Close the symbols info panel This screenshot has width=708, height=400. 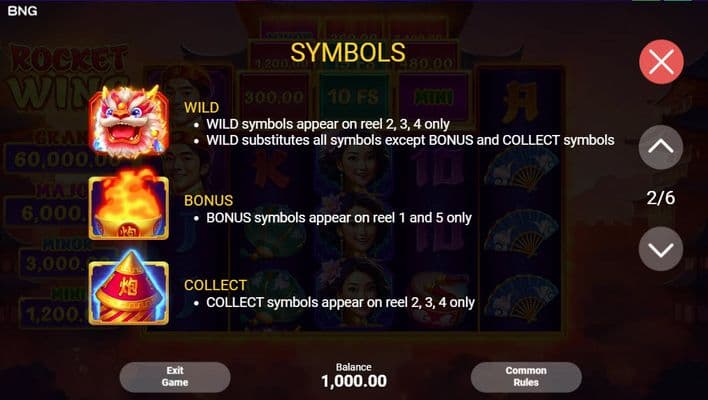point(661,62)
